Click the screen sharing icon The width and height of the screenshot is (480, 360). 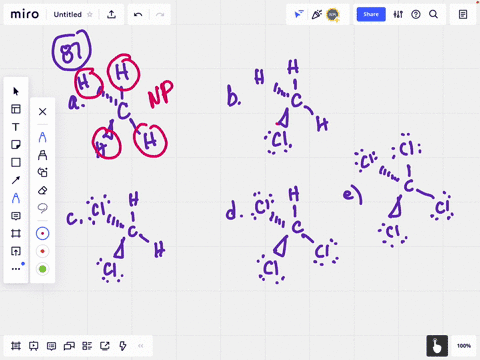[105, 346]
